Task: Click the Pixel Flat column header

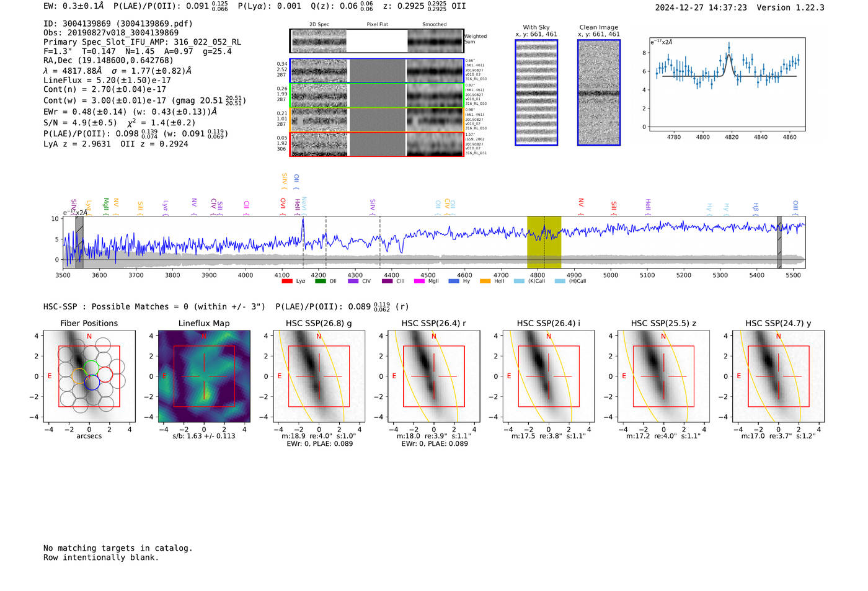Action: pos(378,25)
